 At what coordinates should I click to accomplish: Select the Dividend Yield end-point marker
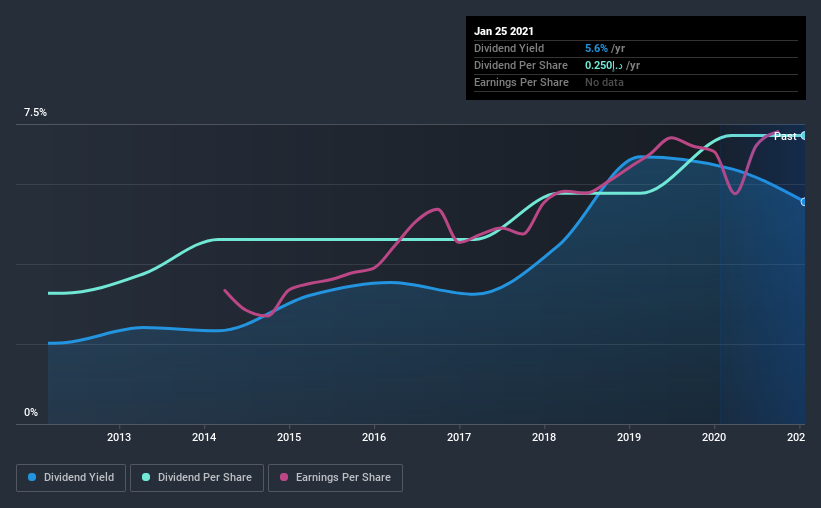(803, 202)
